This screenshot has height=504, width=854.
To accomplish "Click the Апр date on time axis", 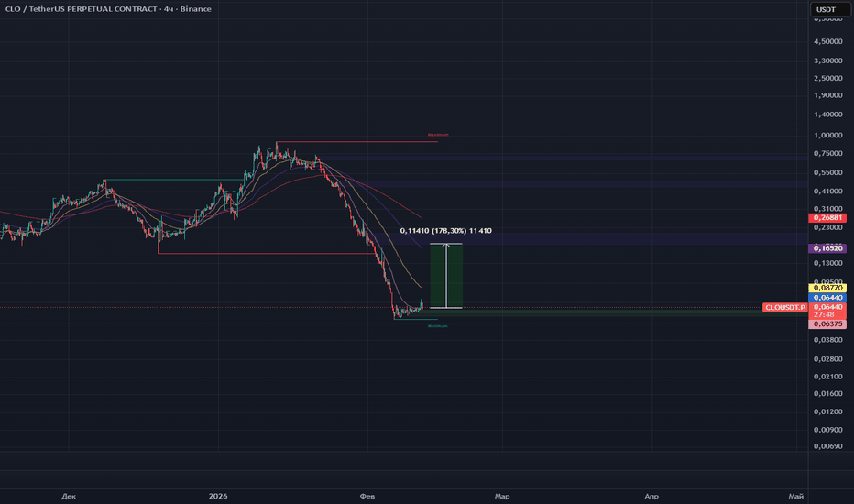I will tap(651, 496).
